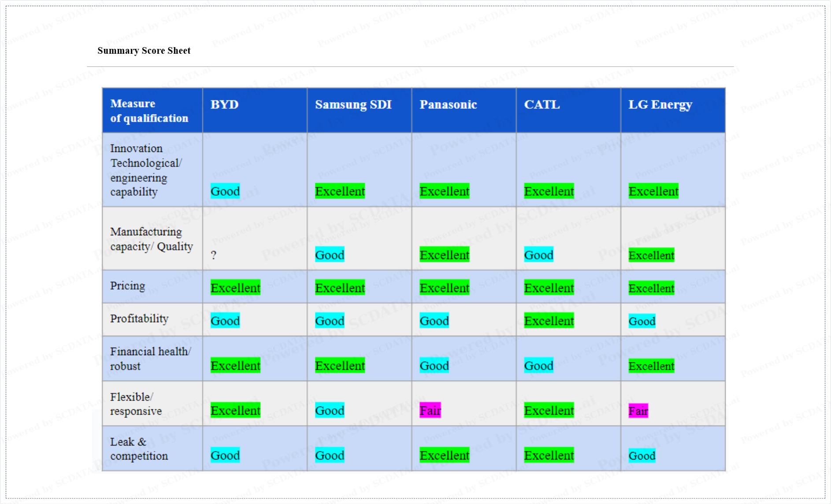Screen dimensions: 831x504
Task: Click the Summary Score Sheet heading
Action: (144, 51)
